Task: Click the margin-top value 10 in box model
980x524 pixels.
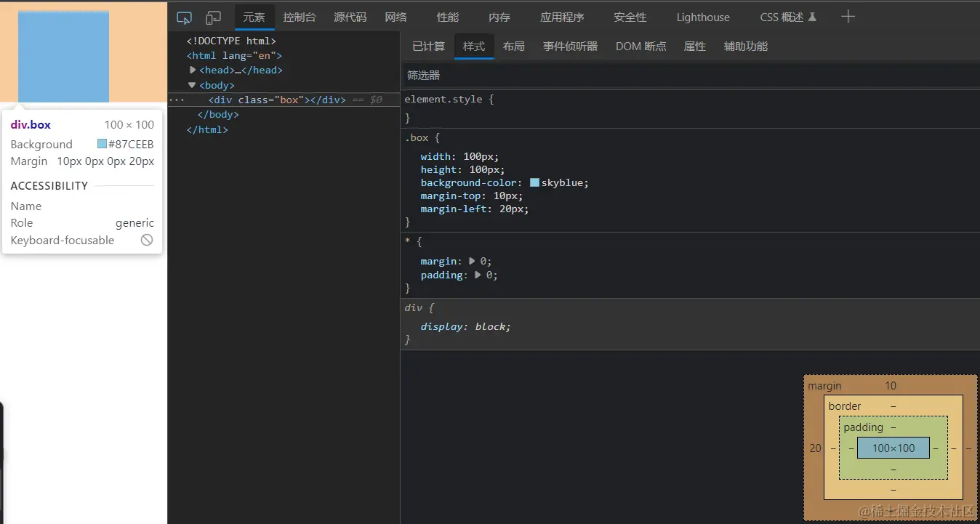Action: pos(891,386)
